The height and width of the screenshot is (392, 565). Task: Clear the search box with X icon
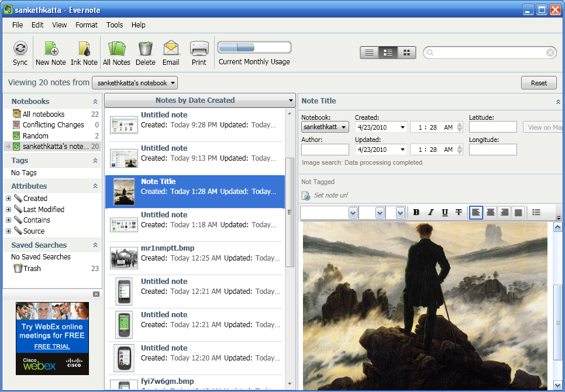click(x=550, y=53)
